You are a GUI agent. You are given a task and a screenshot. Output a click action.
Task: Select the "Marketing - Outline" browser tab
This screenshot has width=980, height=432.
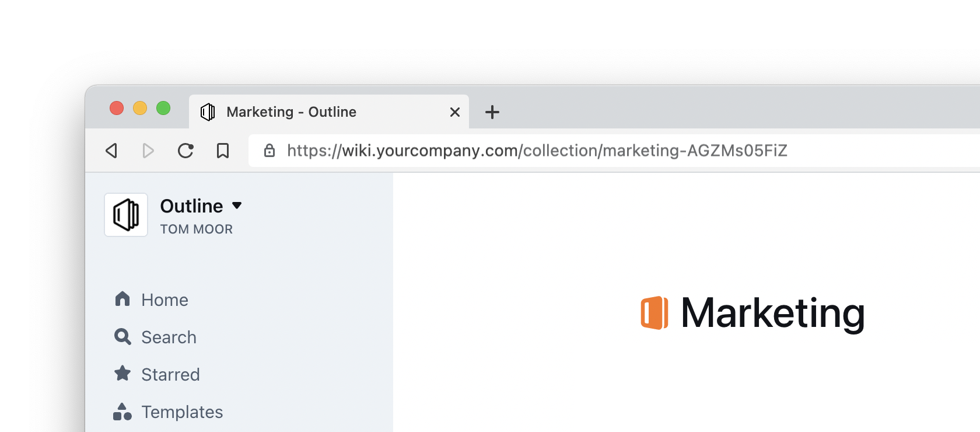pos(292,112)
